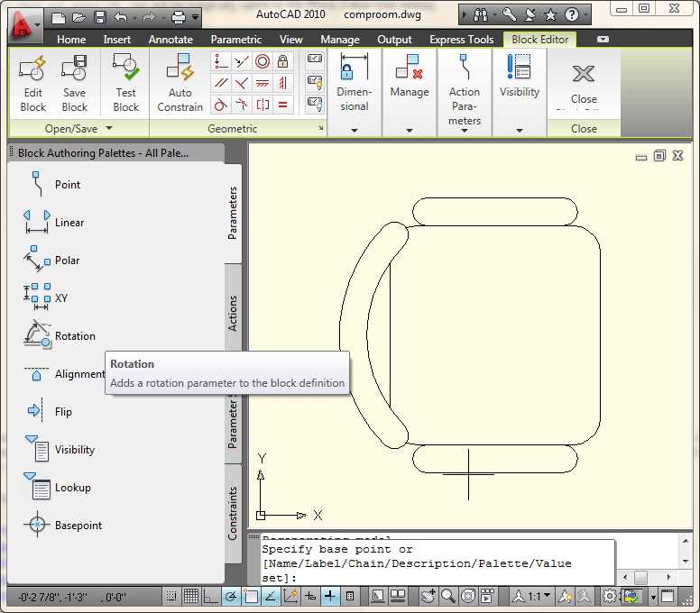Toggle Snap Mode in status bar

click(x=171, y=596)
